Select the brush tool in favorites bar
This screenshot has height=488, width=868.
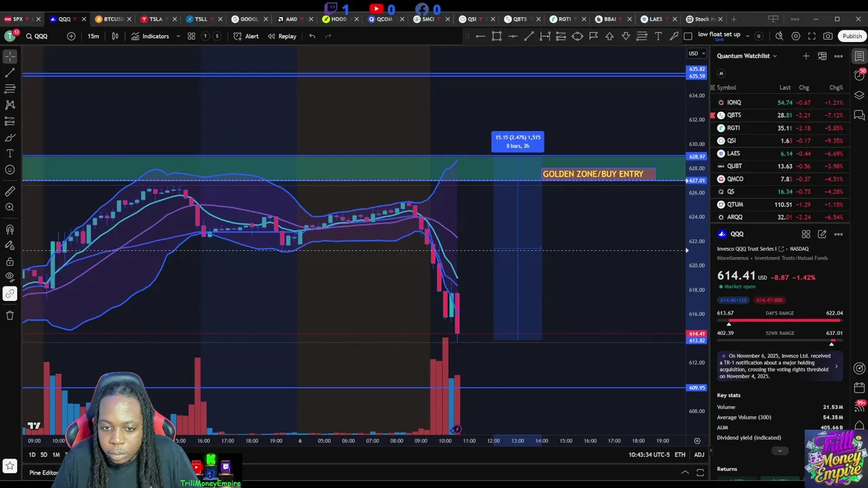pos(674,36)
